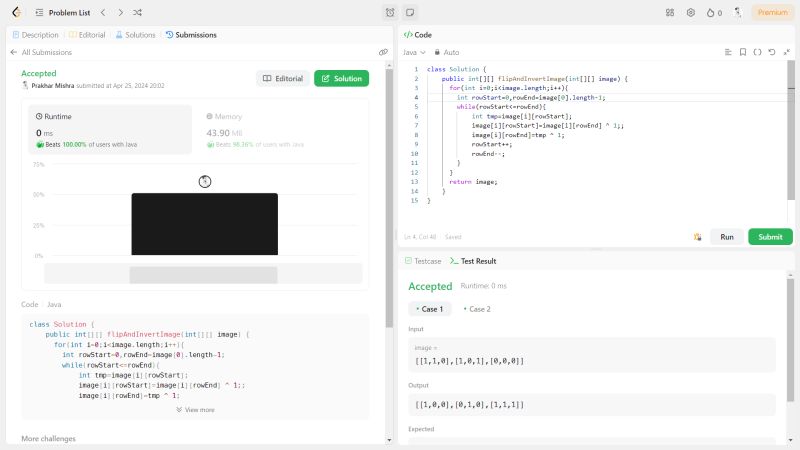Click the test result panel scrollbar

pyautogui.click(x=790, y=339)
